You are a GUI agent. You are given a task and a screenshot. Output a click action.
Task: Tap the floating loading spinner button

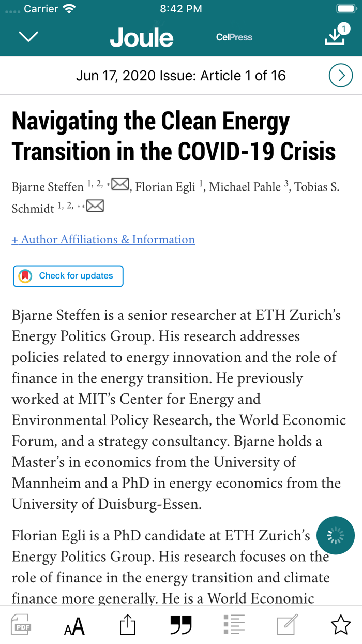pyautogui.click(x=336, y=536)
